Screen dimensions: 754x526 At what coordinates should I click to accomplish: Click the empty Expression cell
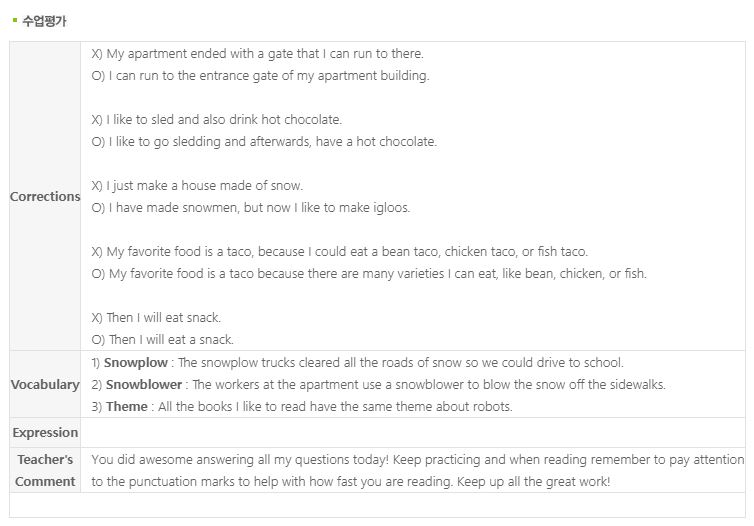coord(413,432)
